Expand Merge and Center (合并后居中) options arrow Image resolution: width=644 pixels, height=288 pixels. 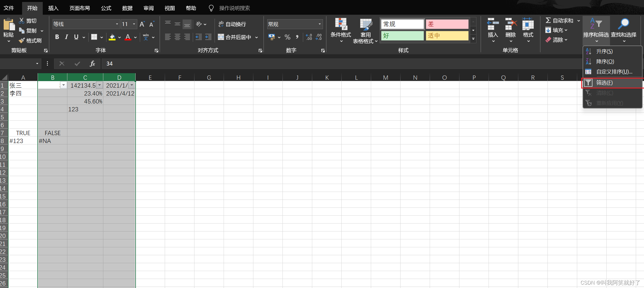click(256, 37)
